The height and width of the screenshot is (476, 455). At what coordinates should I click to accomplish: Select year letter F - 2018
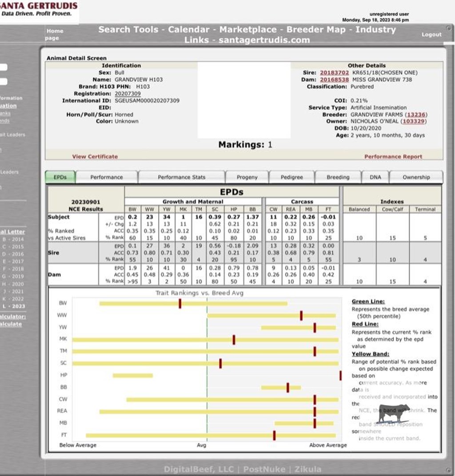click(x=13, y=269)
